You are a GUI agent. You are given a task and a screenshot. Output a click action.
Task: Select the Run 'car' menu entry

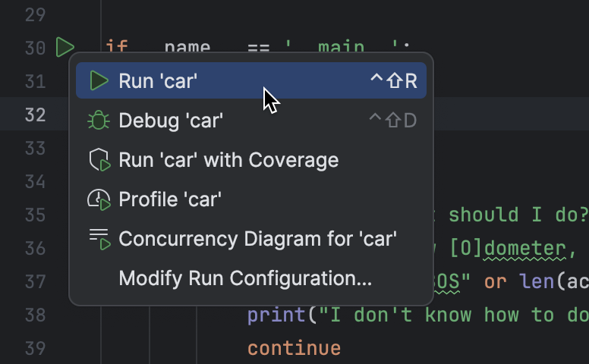point(158,81)
